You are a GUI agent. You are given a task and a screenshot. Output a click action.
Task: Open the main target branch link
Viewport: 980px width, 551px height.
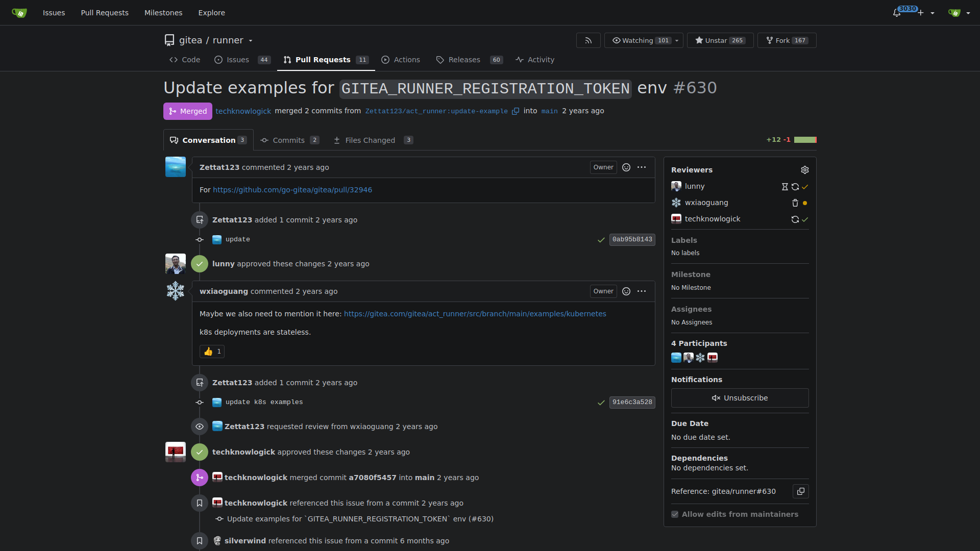[x=549, y=111]
